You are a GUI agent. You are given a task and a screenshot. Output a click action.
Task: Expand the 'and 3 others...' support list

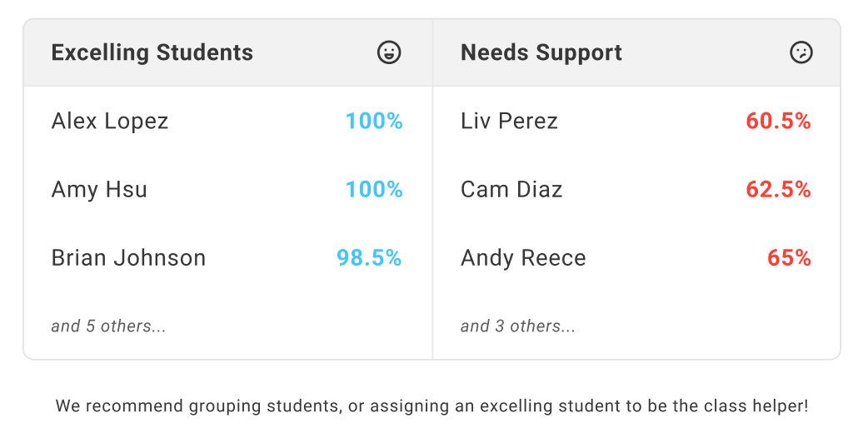click(518, 326)
